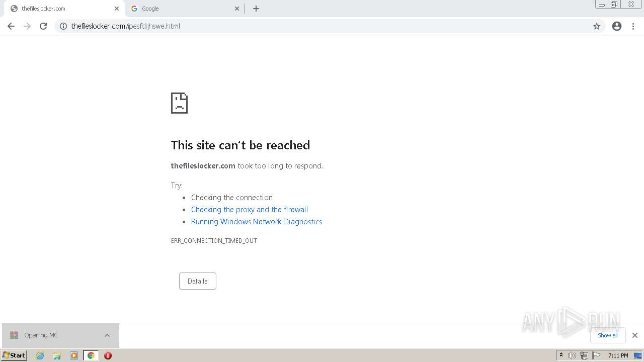Show all downloads
The image size is (644, 362).
coord(608,335)
